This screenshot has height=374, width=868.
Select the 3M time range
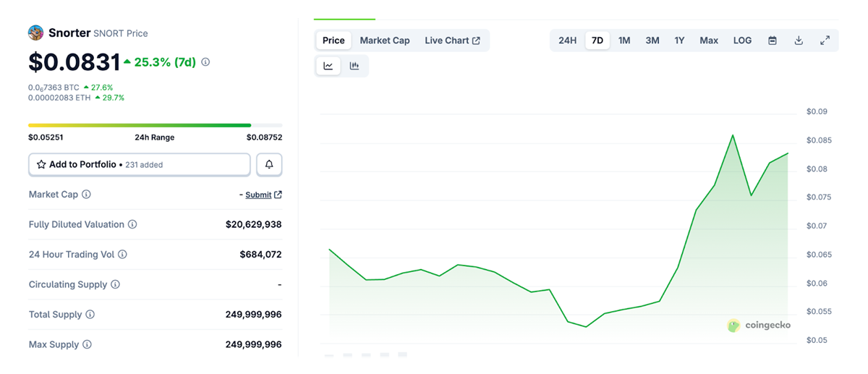(x=652, y=41)
